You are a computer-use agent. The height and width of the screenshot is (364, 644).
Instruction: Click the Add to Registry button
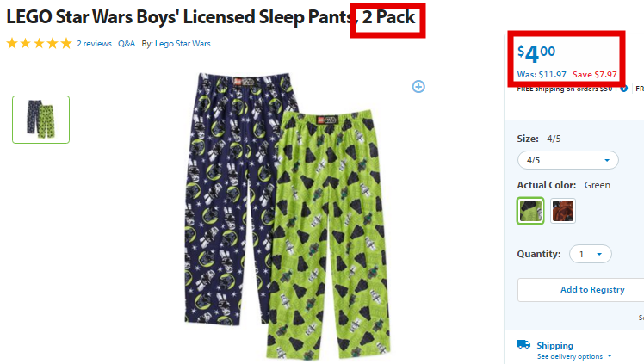point(592,290)
